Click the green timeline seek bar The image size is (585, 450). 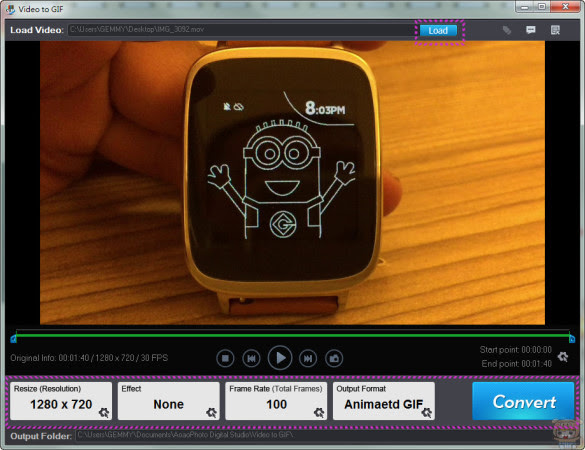[x=293, y=335]
